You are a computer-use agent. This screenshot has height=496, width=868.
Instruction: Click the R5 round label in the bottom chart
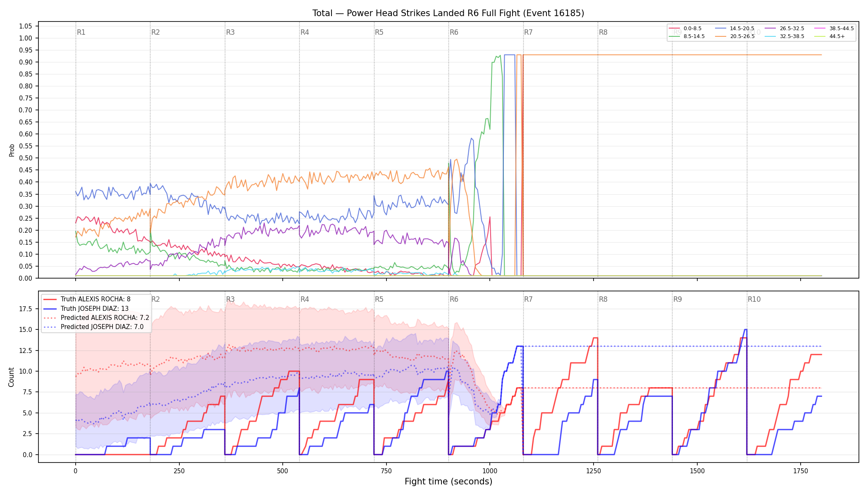[x=379, y=299]
